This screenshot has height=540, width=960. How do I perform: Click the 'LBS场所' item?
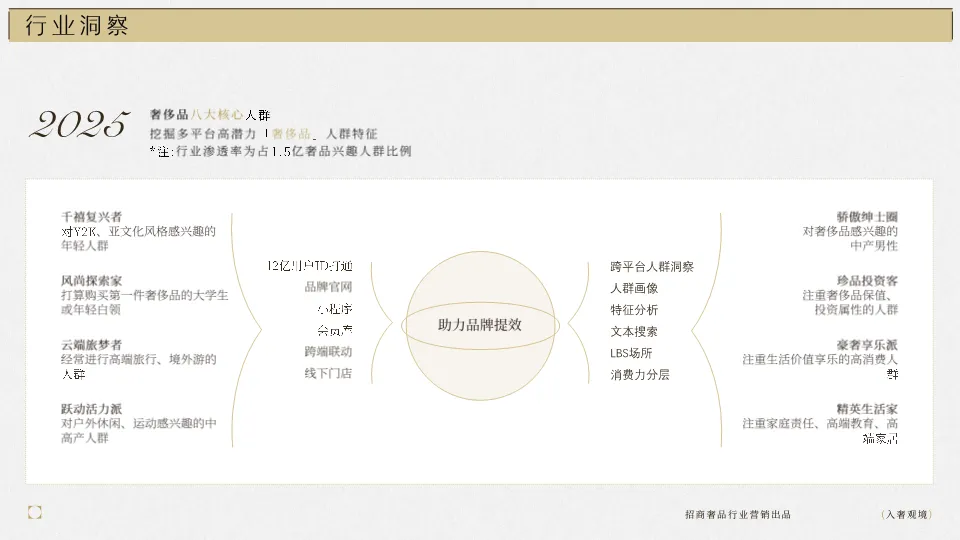(631, 353)
